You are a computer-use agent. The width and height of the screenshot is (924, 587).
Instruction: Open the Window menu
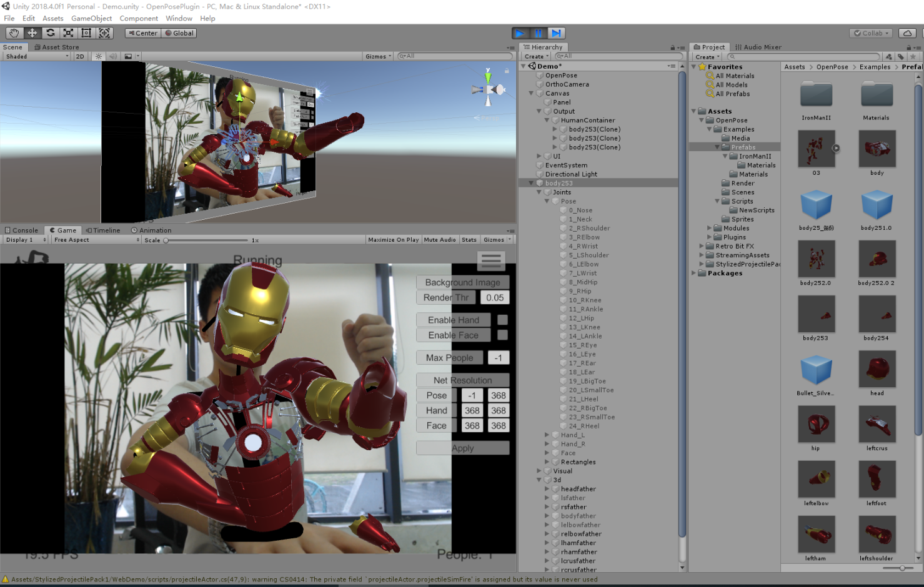pyautogui.click(x=179, y=18)
